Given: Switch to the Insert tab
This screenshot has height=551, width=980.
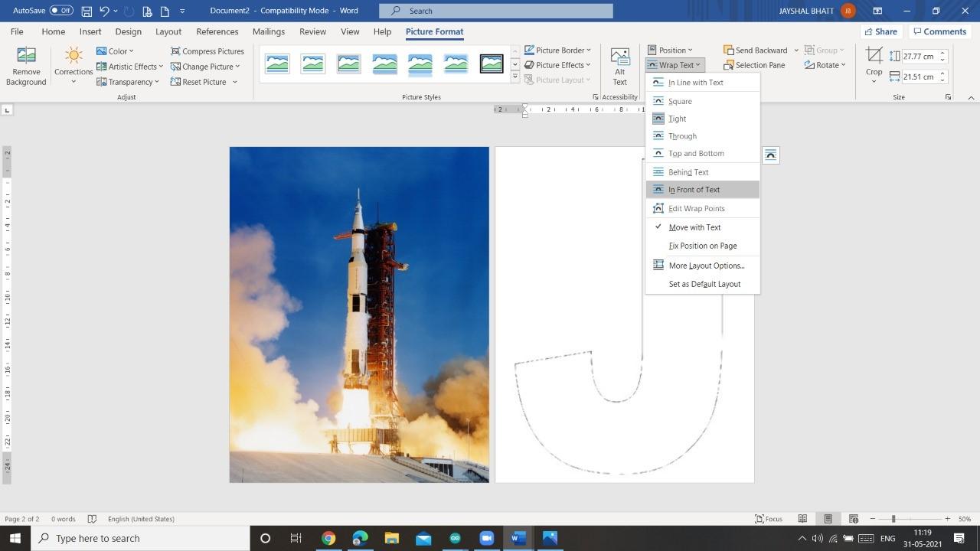Looking at the screenshot, I should 90,31.
